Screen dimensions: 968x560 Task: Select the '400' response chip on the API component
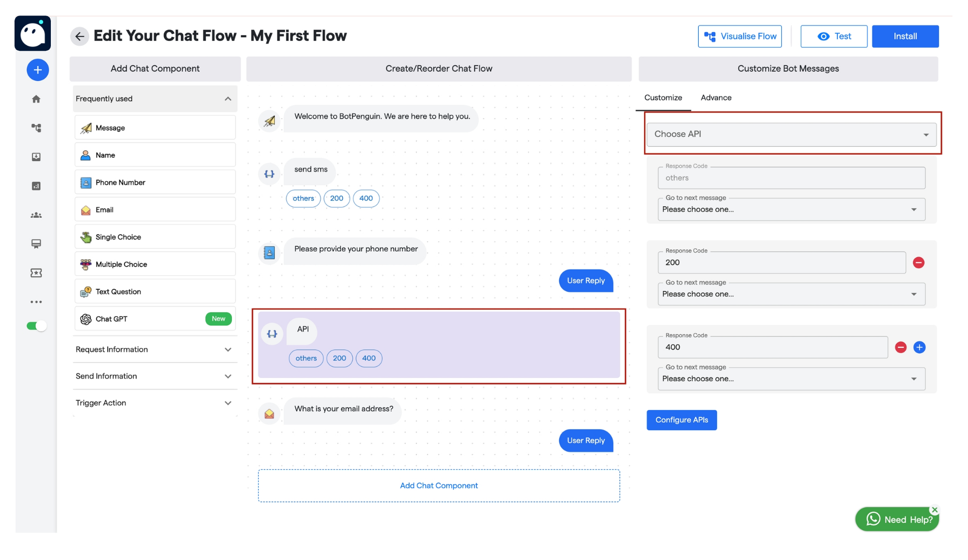click(x=368, y=358)
